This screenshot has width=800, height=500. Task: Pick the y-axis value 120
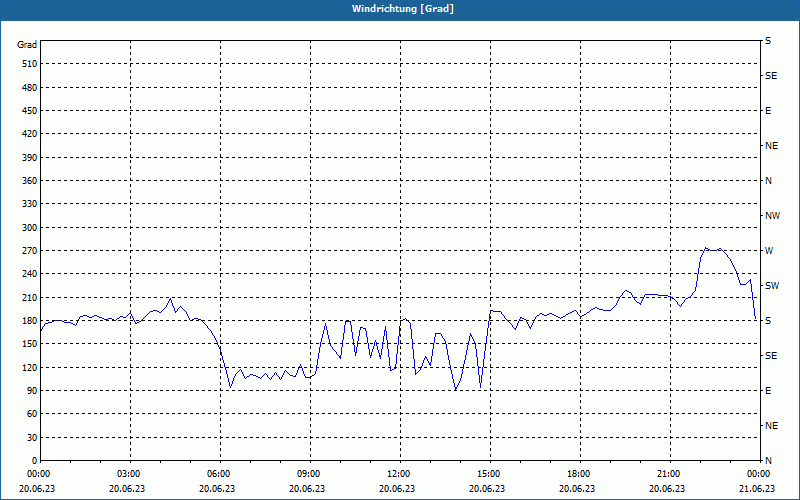30,367
